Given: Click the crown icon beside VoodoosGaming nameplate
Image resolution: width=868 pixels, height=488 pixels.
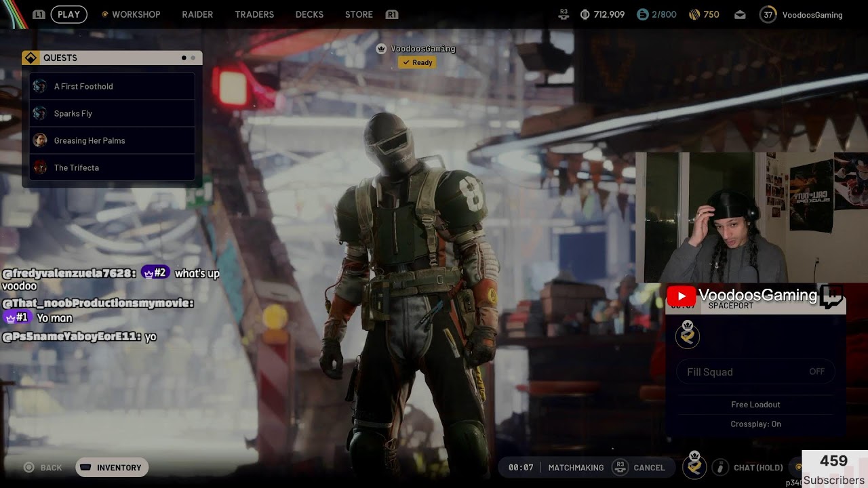Looking at the screenshot, I should point(381,49).
